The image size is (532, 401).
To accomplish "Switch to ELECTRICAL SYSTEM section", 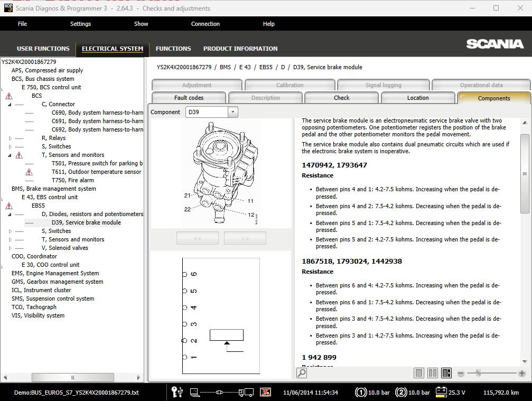I will [x=113, y=49].
